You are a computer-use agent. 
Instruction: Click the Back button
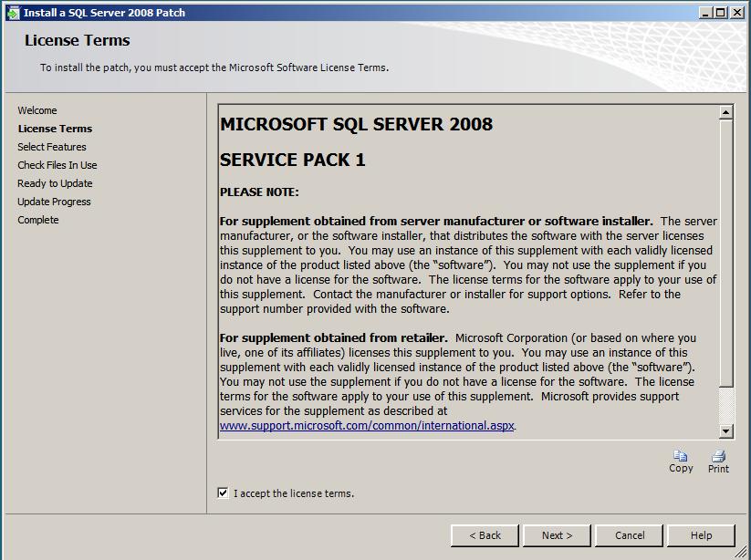(x=485, y=535)
